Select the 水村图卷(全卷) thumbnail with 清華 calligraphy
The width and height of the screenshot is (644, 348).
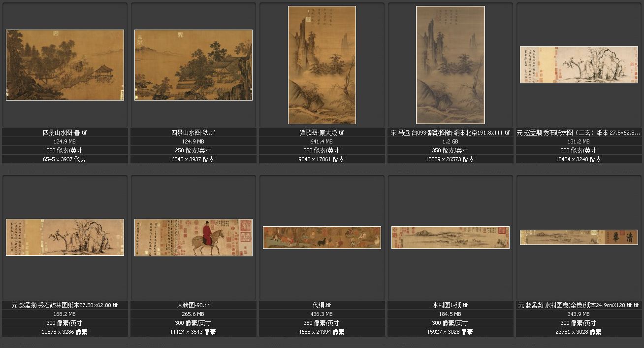pyautogui.click(x=579, y=237)
